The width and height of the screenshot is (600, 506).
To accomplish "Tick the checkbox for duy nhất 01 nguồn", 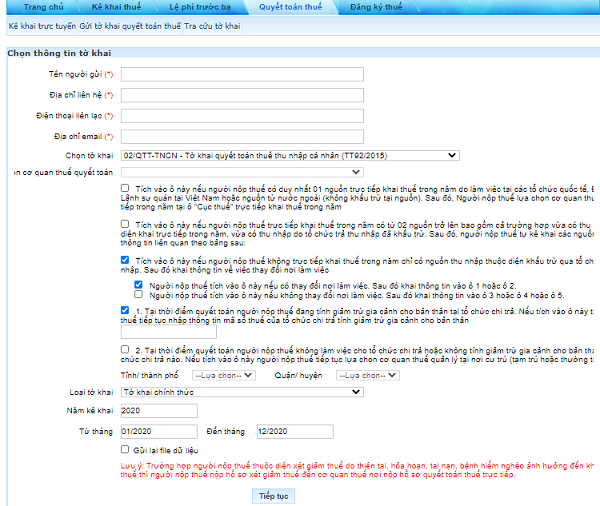I will coord(123,187).
